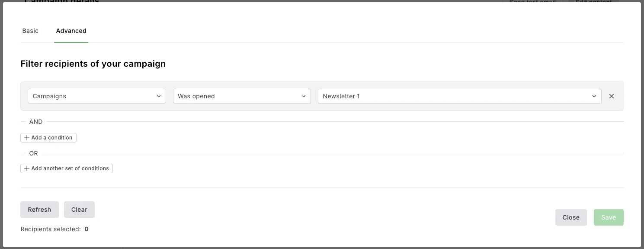This screenshot has width=644, height=249.
Task: Save the recipient filter
Action: tap(609, 217)
